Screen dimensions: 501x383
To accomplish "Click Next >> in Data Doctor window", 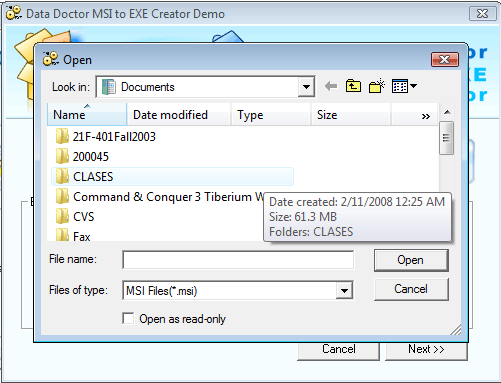I will point(426,350).
